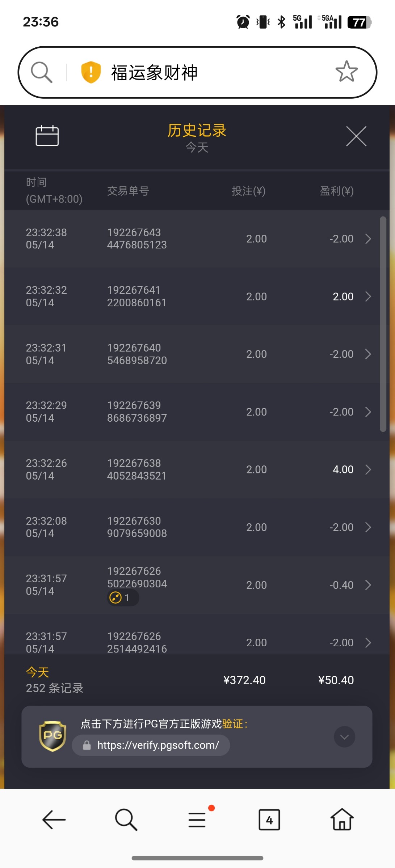Tap the search magnifier in address bar

point(42,72)
